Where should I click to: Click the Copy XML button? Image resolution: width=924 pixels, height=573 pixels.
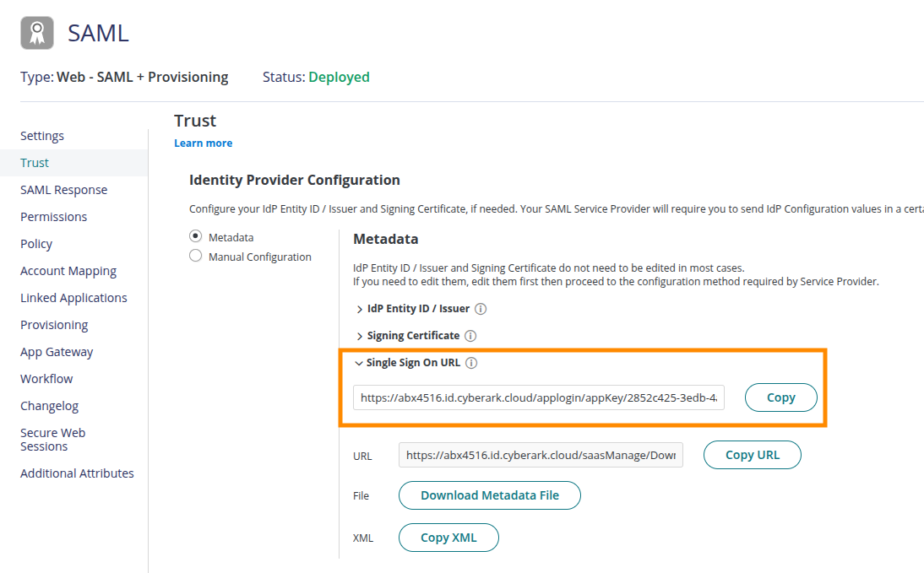pos(448,538)
